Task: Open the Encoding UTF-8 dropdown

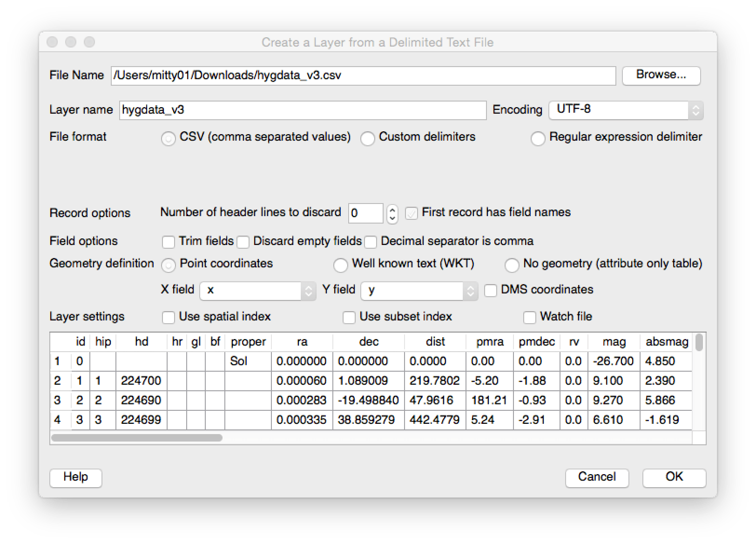Action: coord(626,110)
